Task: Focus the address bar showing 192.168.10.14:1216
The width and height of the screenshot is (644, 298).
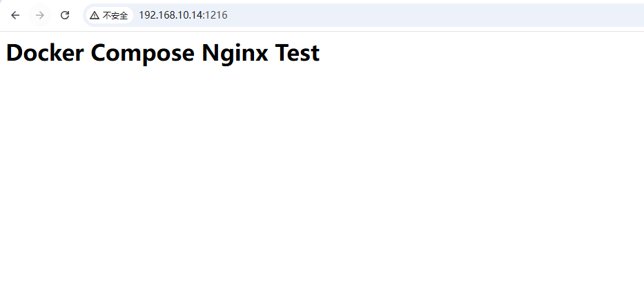Action: [x=364, y=15]
